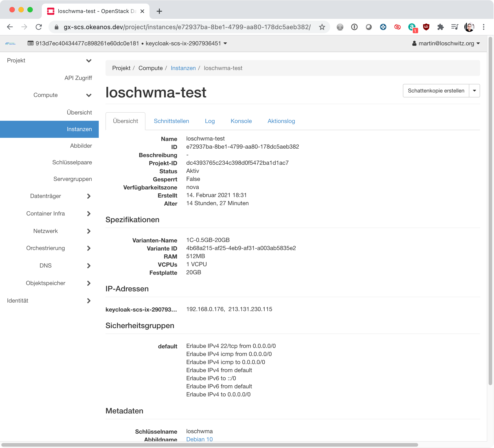Click the horizontal scrollbar at the bottom

tap(209, 445)
